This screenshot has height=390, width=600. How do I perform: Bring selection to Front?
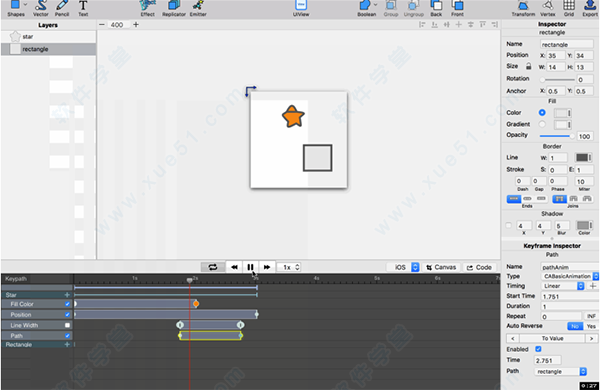click(x=457, y=8)
